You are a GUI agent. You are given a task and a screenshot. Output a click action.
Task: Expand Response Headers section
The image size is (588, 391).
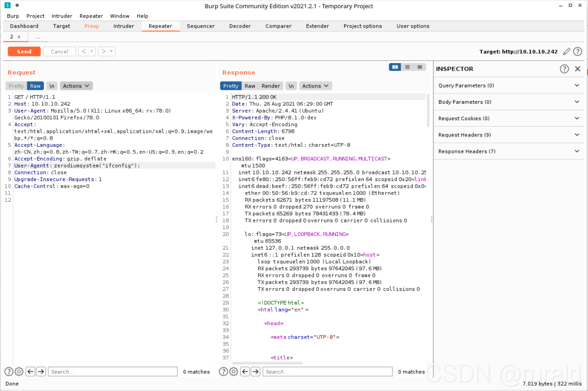click(509, 151)
